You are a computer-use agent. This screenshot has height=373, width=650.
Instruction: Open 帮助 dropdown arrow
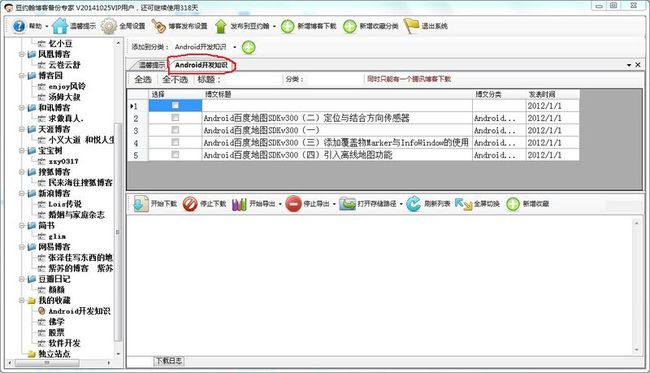coord(46,27)
